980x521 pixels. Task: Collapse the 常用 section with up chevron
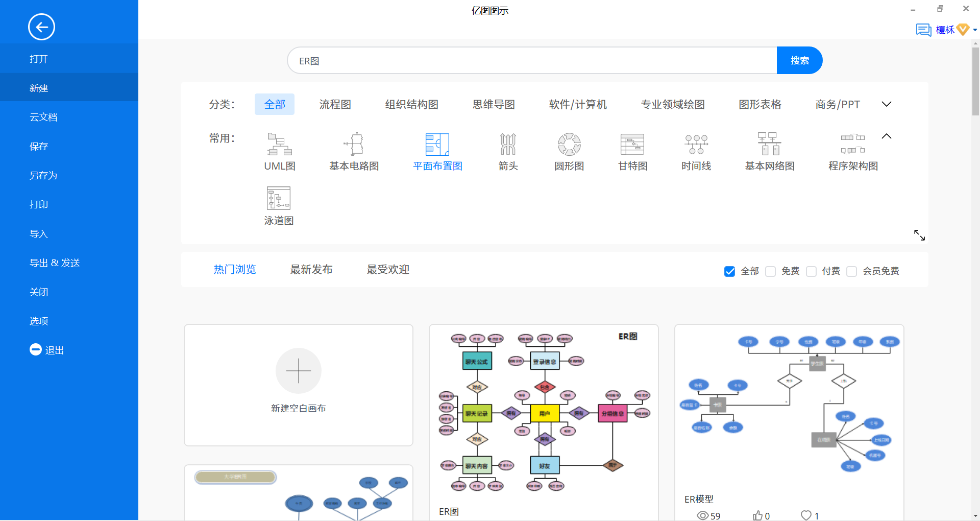[x=887, y=136]
